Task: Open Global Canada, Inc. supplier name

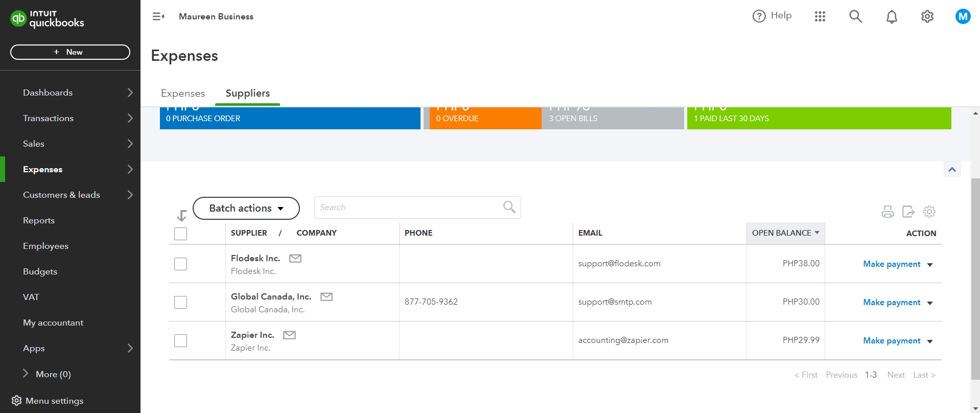Action: coord(271,297)
